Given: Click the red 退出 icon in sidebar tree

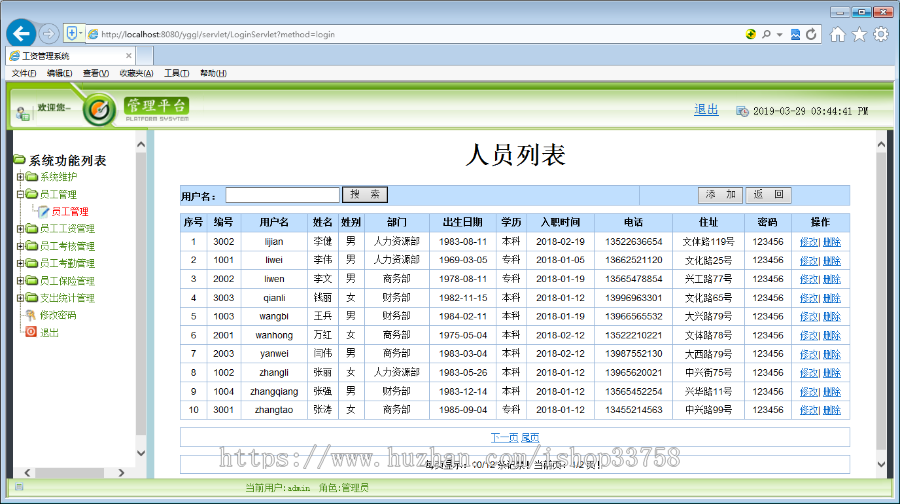Looking at the screenshot, I should (31, 332).
